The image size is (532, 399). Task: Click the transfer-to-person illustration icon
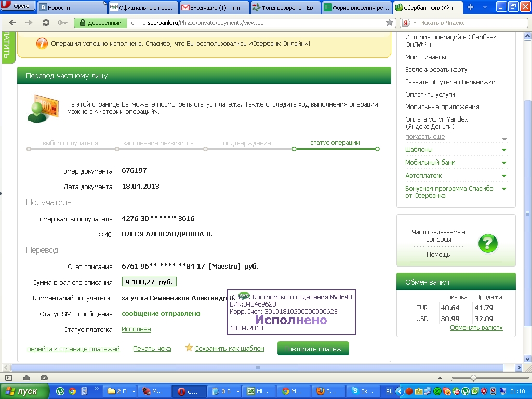click(43, 109)
